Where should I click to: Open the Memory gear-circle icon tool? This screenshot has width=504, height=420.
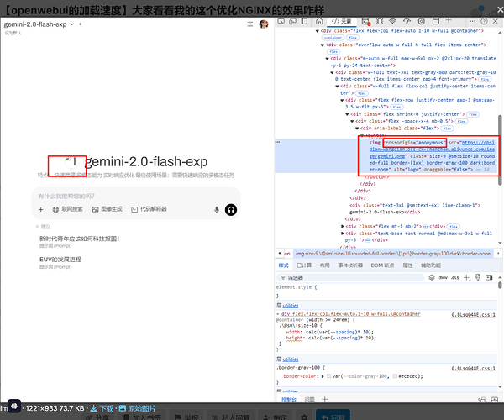click(422, 22)
